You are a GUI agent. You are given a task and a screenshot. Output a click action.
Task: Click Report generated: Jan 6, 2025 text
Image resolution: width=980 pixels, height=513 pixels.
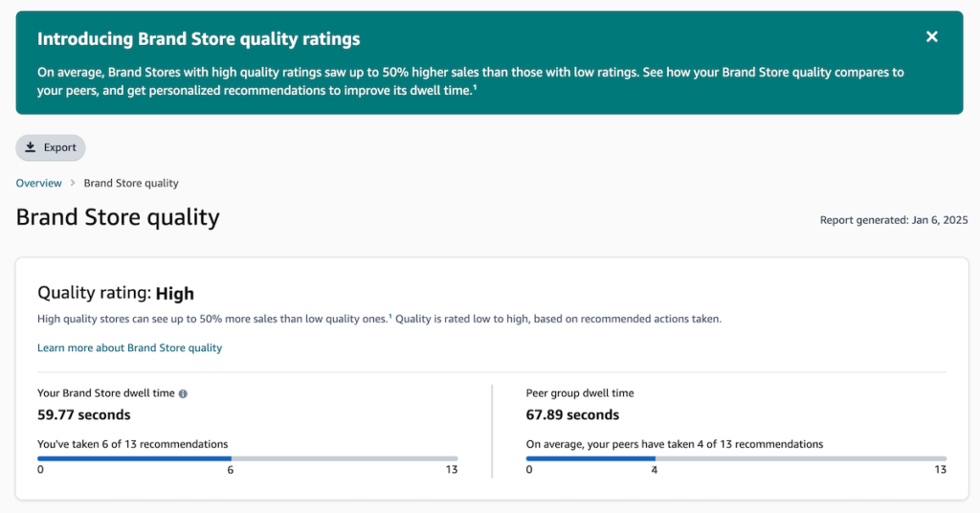(x=894, y=220)
